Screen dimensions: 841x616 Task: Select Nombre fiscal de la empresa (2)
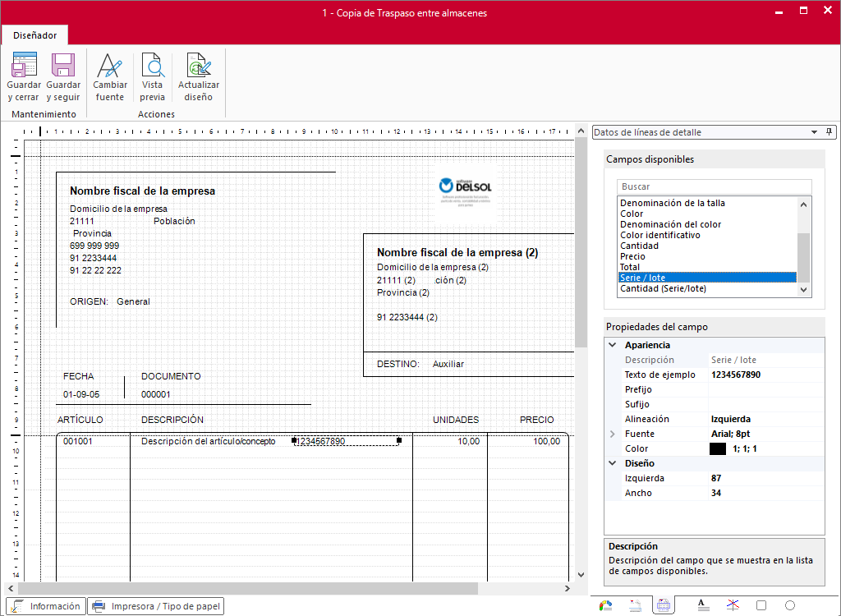coord(457,252)
